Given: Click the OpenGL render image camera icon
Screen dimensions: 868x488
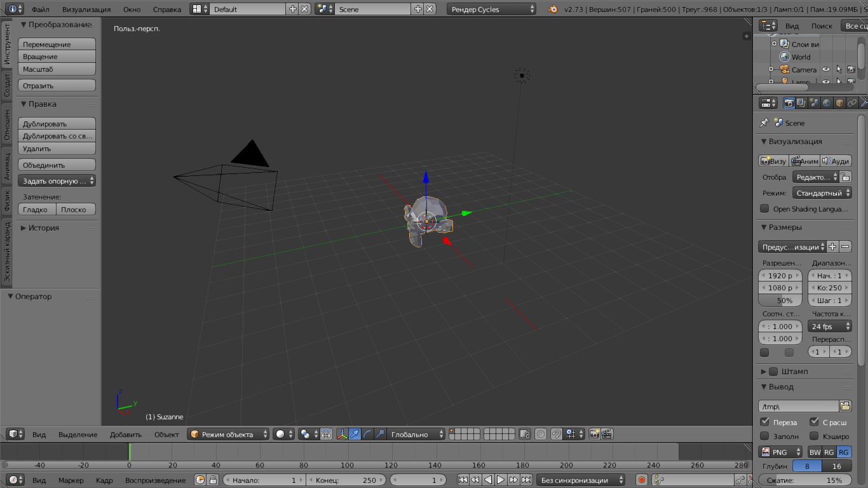Looking at the screenshot, I should [x=594, y=435].
